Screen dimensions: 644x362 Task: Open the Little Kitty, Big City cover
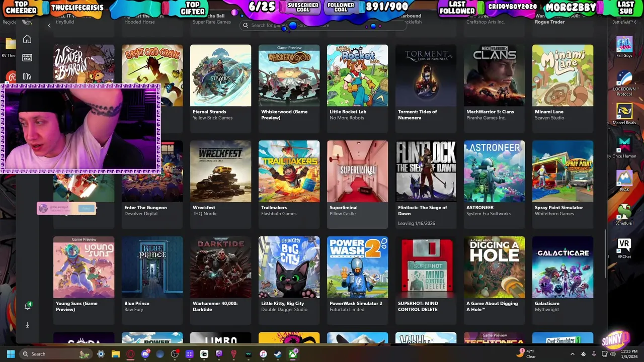(x=289, y=267)
